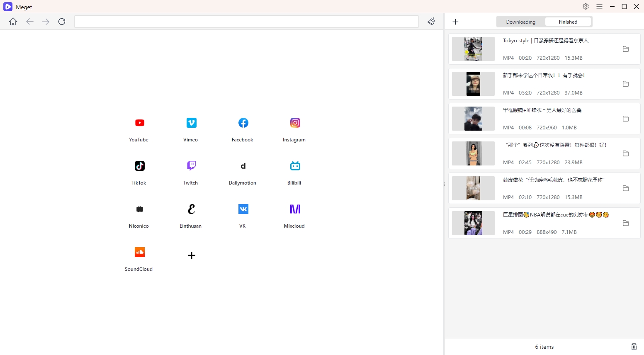Image resolution: width=644 pixels, height=355 pixels.
Task: Open folder for 02:45 23.9MB video
Action: click(626, 153)
